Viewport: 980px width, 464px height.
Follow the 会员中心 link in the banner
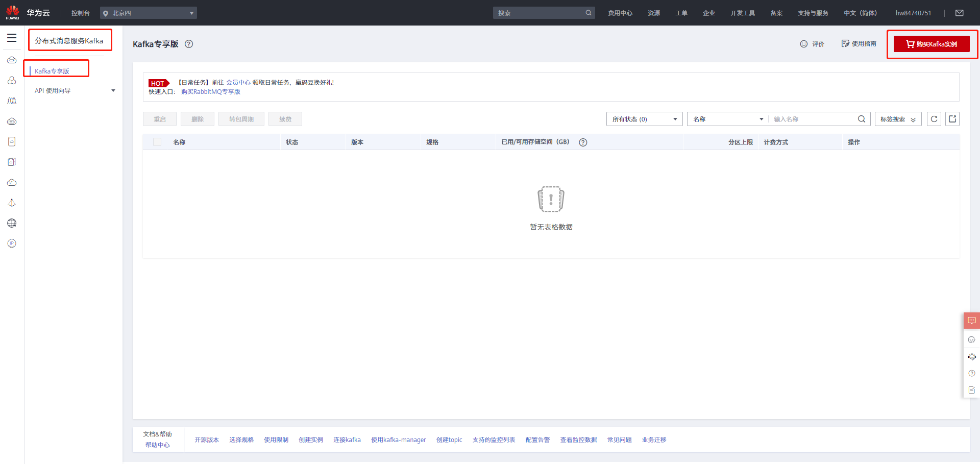coord(238,82)
